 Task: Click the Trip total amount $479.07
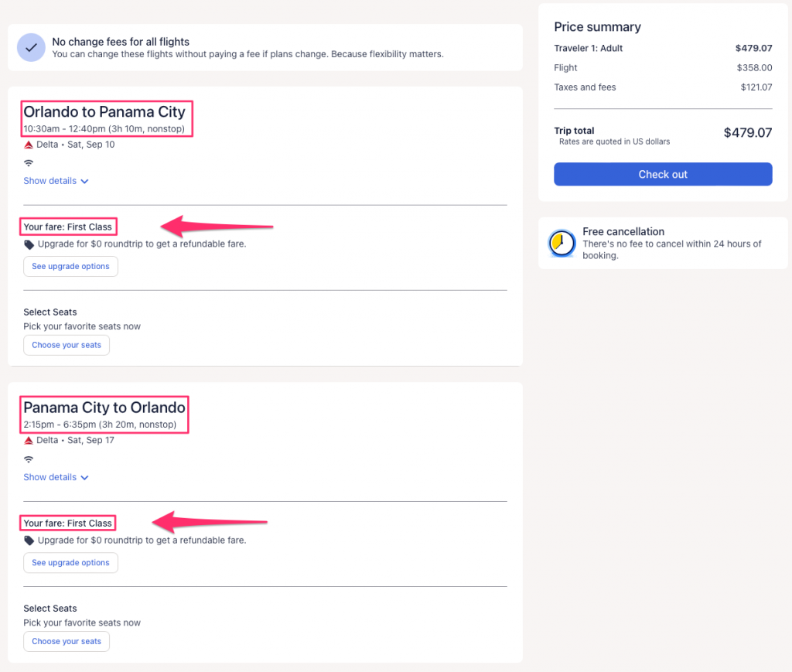[x=747, y=132]
